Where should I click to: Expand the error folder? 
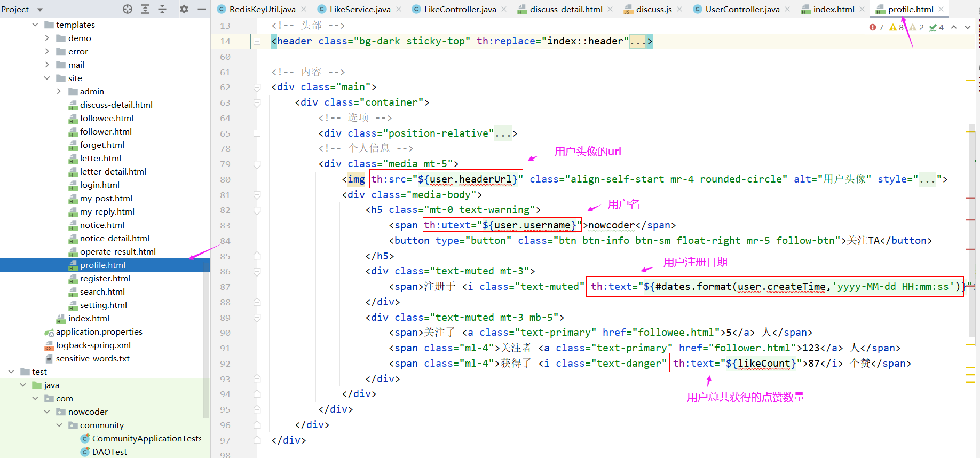click(x=47, y=51)
